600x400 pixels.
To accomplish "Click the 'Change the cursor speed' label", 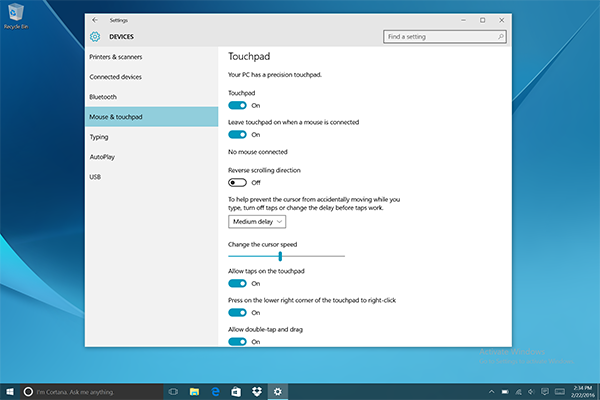I will (x=262, y=244).
